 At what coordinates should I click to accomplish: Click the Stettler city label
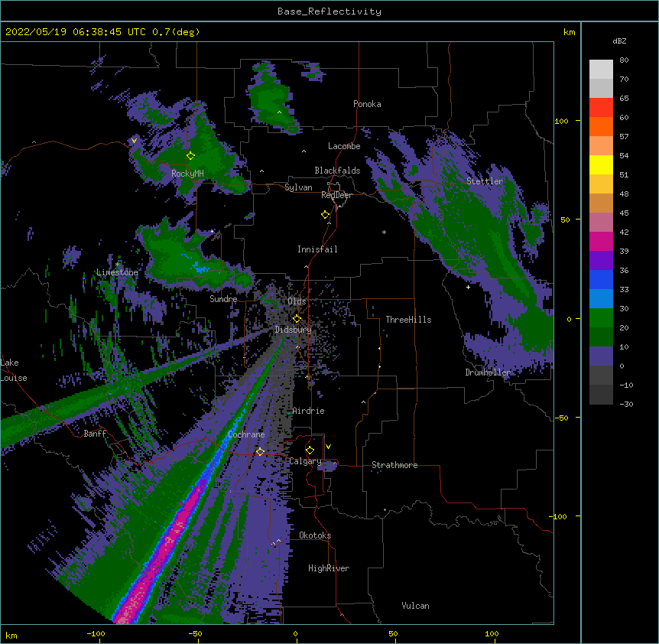pos(485,181)
